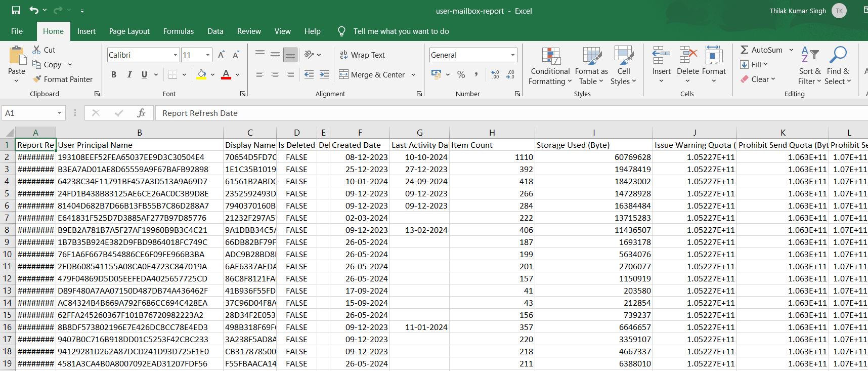Screen dimensions: 868x371
Task: Toggle Bold formatting
Action: (114, 75)
